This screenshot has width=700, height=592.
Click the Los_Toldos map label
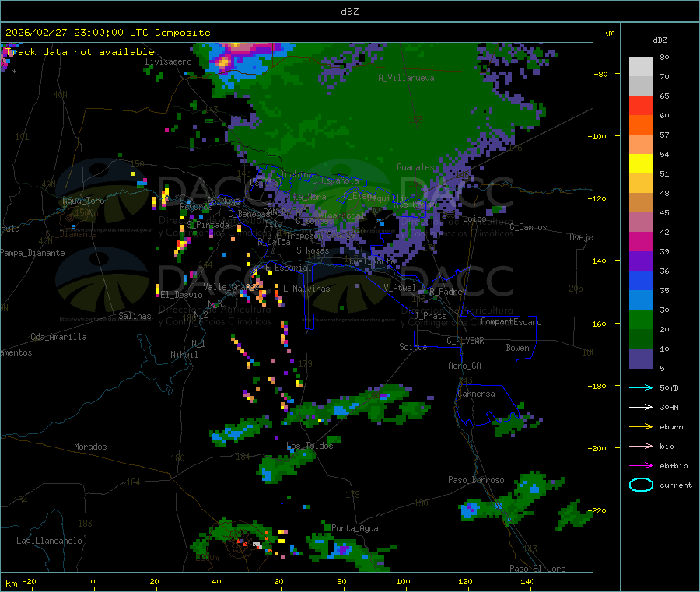coord(310,446)
